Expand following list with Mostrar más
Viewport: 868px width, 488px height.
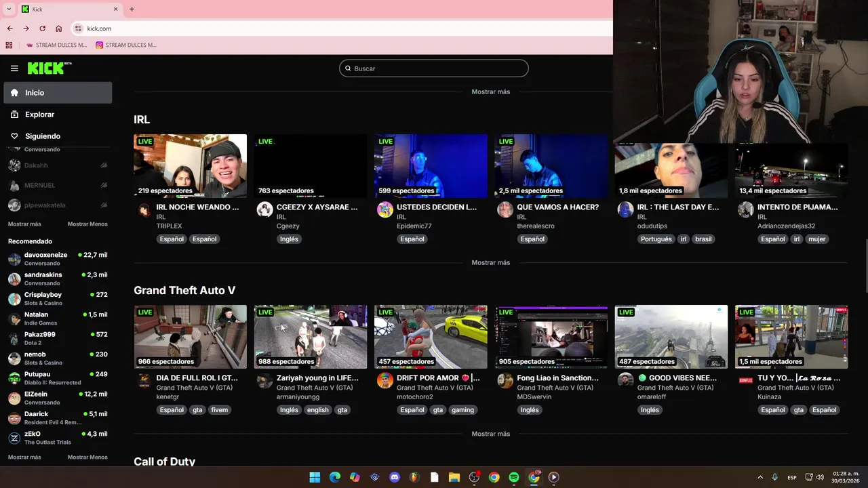(x=24, y=224)
